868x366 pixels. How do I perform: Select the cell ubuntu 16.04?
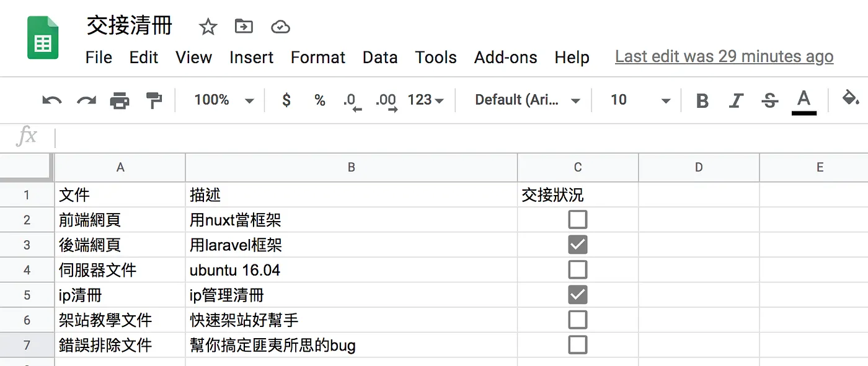point(352,269)
